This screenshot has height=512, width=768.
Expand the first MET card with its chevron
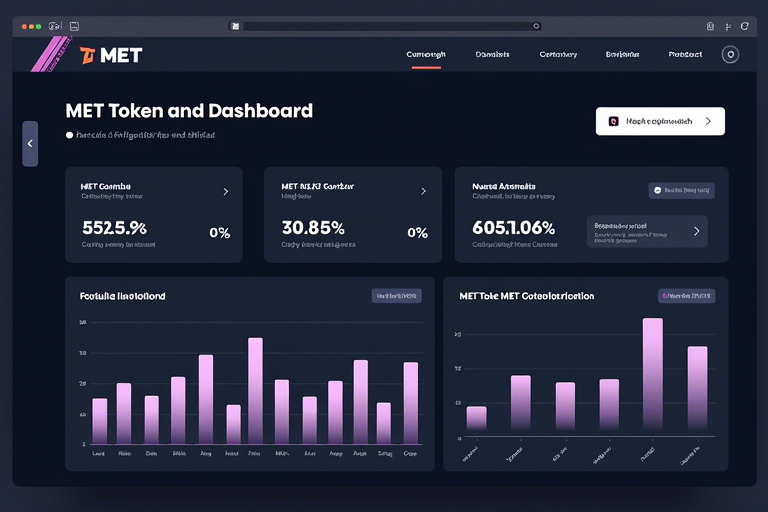pos(225,191)
